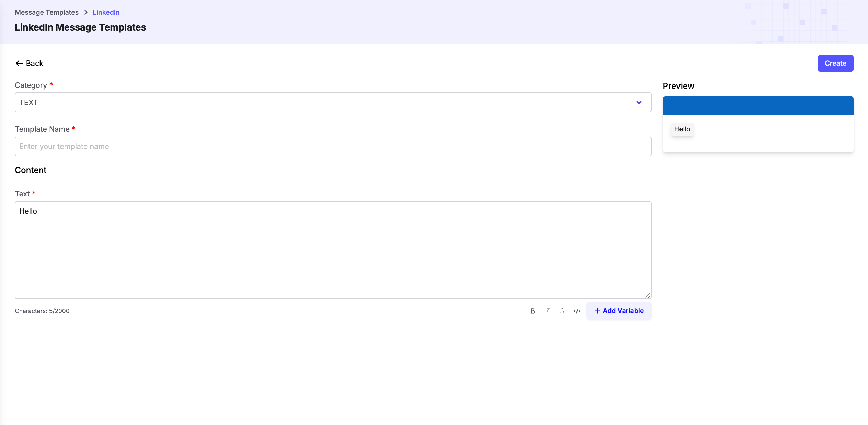The height and width of the screenshot is (425, 868).
Task: Click the LinkedIn Message Templates title
Action: (80, 27)
